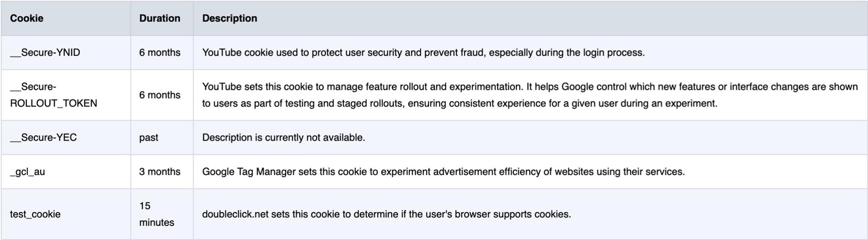Click the doubleclick.net description text
The height and width of the screenshot is (240, 868).
tap(387, 214)
